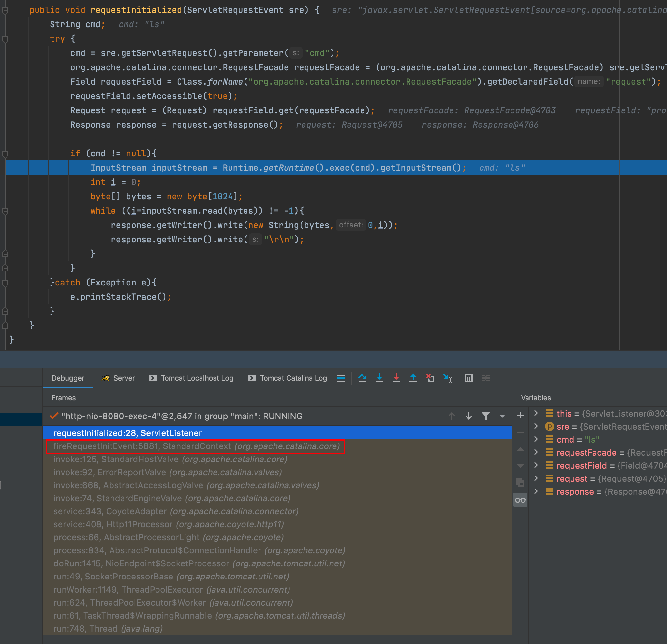This screenshot has height=644, width=667.
Task: Click the red Force Step Into icon
Action: 396,378
